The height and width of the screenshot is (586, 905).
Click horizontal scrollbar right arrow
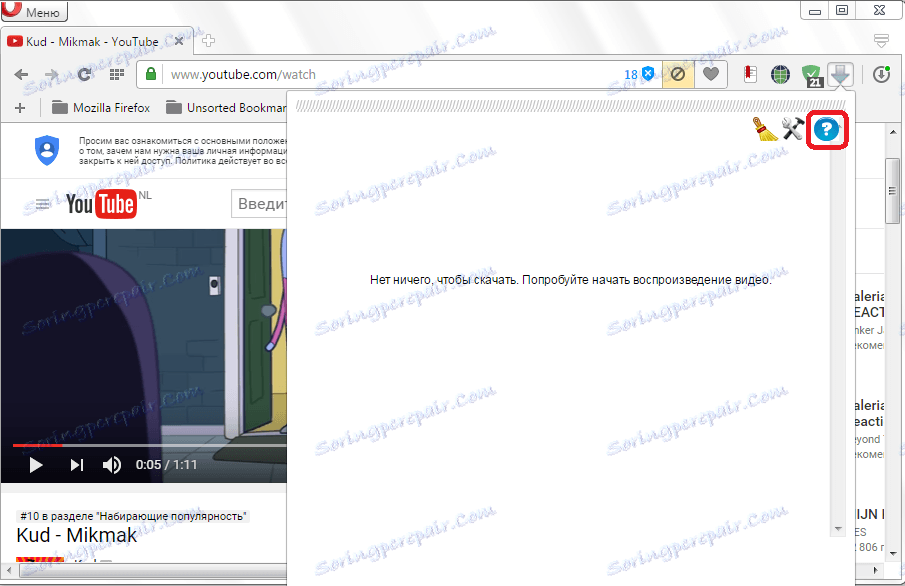(x=876, y=570)
